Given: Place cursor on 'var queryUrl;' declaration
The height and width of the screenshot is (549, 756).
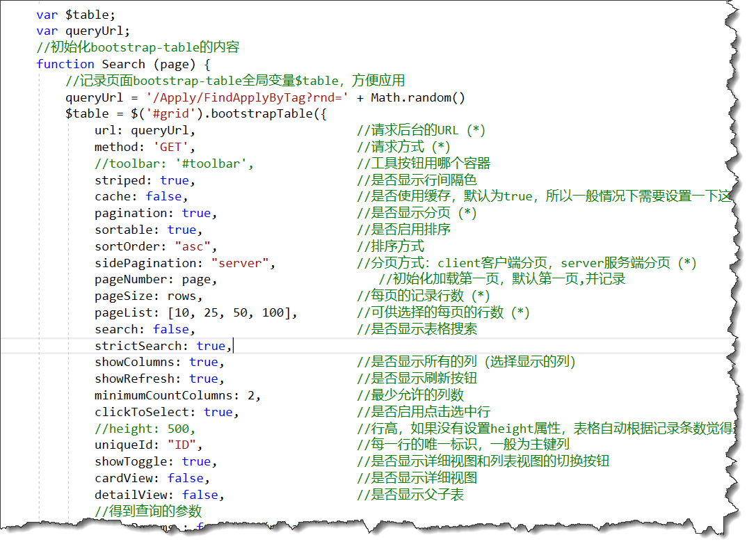Looking at the screenshot, I should pyautogui.click(x=83, y=31).
